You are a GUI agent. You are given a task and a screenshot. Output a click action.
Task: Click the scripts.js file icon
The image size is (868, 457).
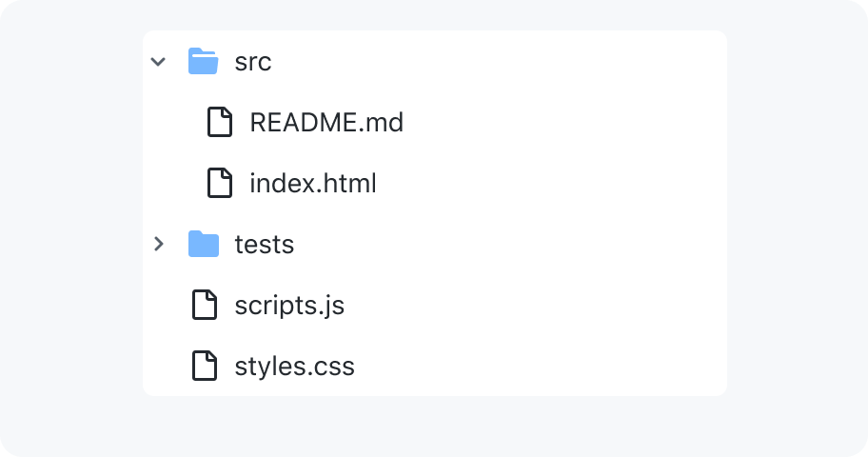pos(205,305)
